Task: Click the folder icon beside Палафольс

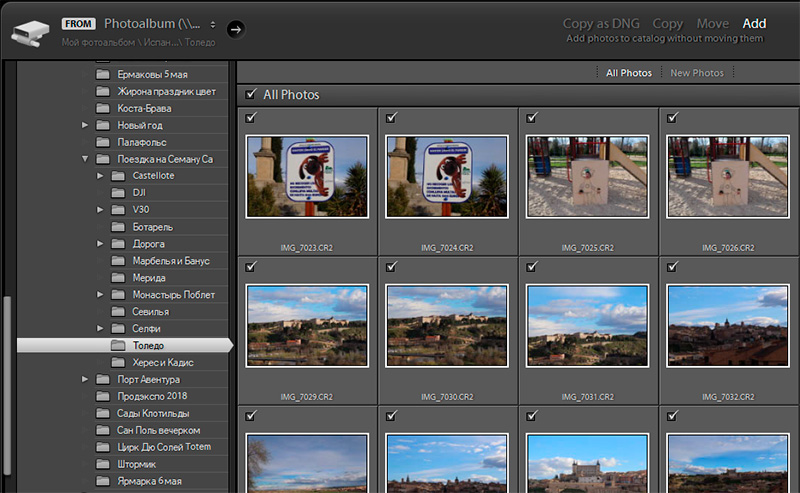Action: pyautogui.click(x=103, y=142)
